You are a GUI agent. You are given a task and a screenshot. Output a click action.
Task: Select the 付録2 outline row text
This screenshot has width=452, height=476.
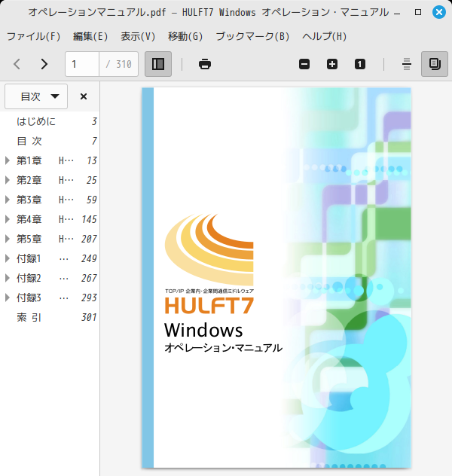pos(42,278)
